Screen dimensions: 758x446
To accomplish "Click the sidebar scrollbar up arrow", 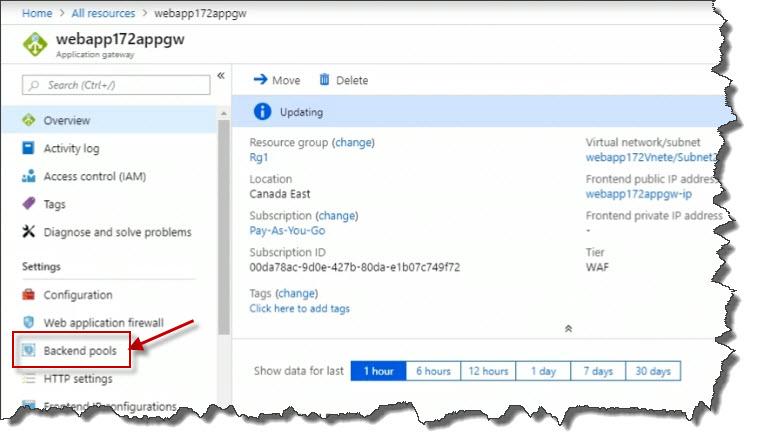I will click(223, 114).
